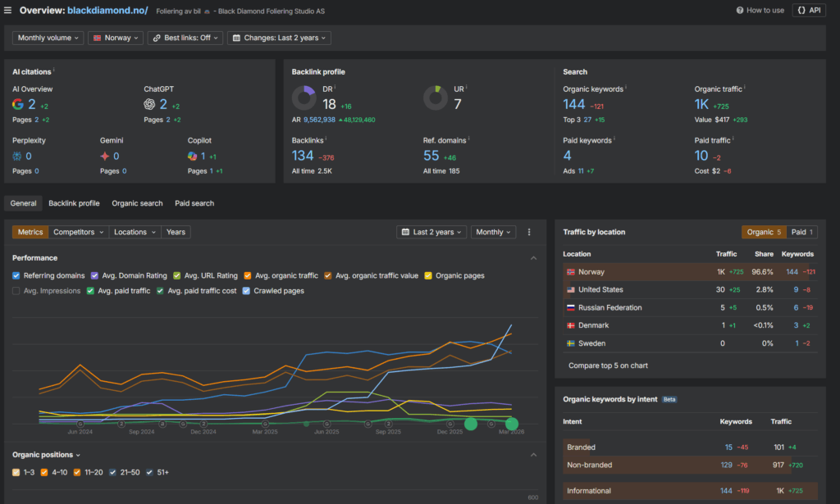
Task: Collapse the Performance section chevron
Action: pyautogui.click(x=533, y=258)
